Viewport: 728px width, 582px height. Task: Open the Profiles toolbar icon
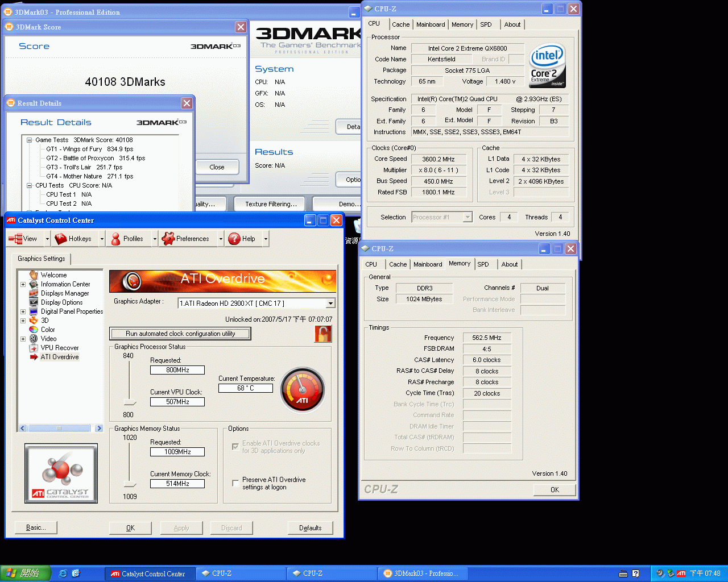tap(115, 239)
